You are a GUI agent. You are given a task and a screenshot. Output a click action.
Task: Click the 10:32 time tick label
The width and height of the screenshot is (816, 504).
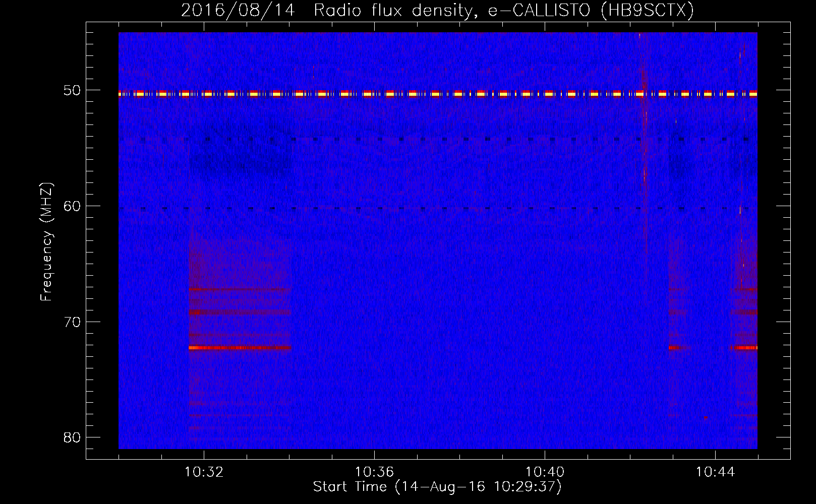pos(204,472)
